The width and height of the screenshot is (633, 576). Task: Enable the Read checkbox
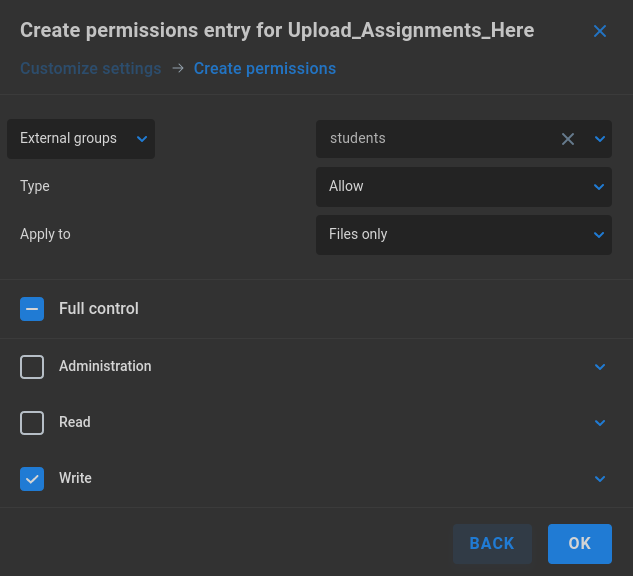pyautogui.click(x=32, y=423)
